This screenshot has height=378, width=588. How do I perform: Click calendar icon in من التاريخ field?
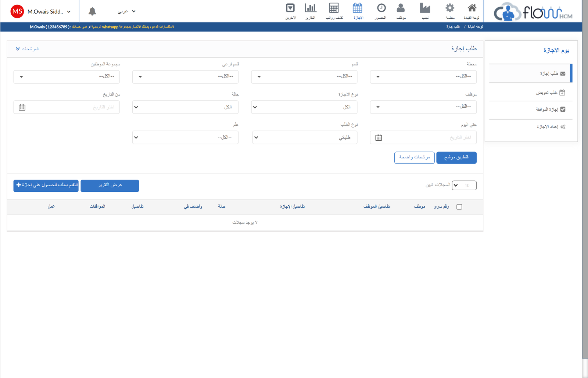tap(22, 107)
